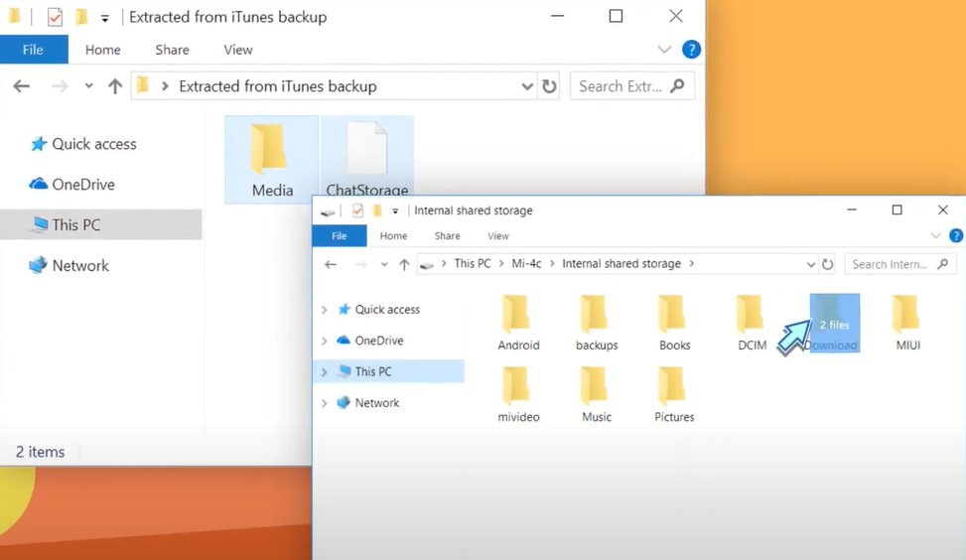966x560 pixels.
Task: Open the Android folder
Action: (518, 323)
